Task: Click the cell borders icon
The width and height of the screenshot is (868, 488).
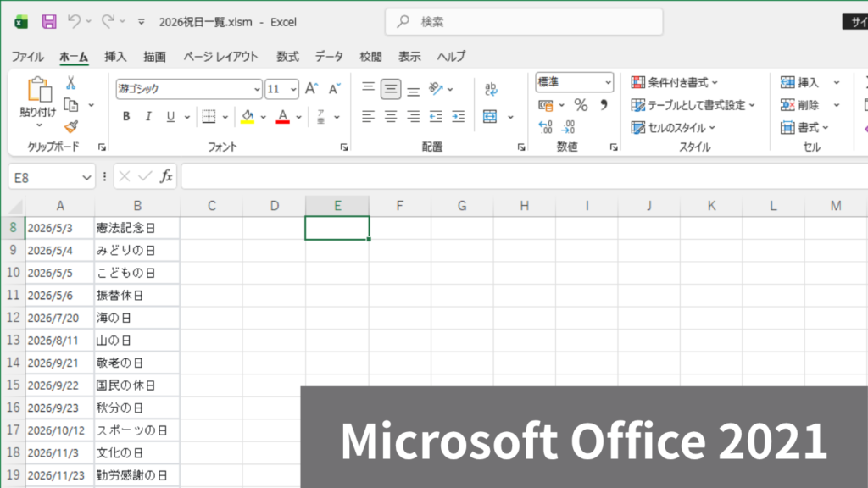Action: point(209,116)
